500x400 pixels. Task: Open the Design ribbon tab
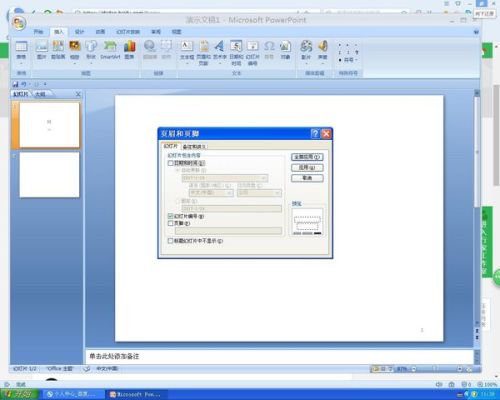(x=80, y=32)
